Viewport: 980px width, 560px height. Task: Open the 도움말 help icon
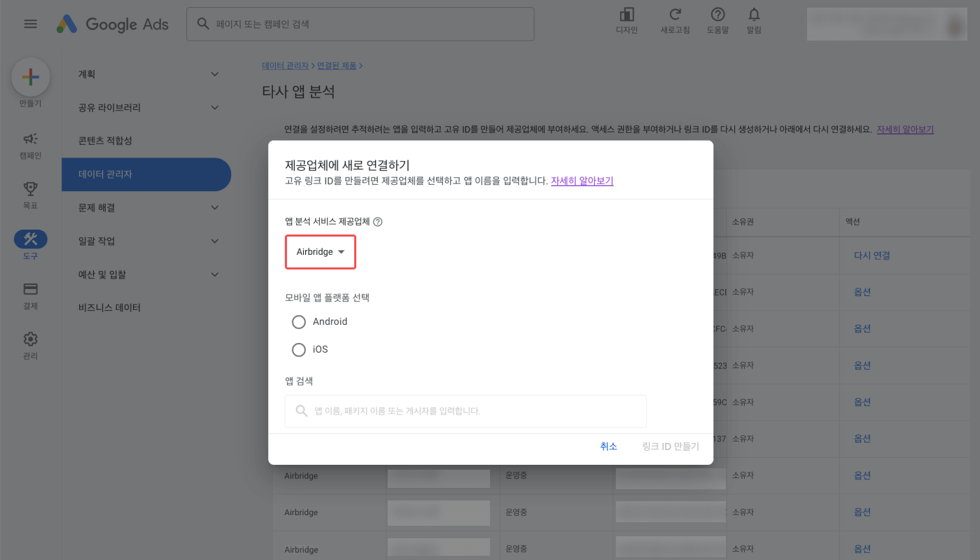point(717,15)
